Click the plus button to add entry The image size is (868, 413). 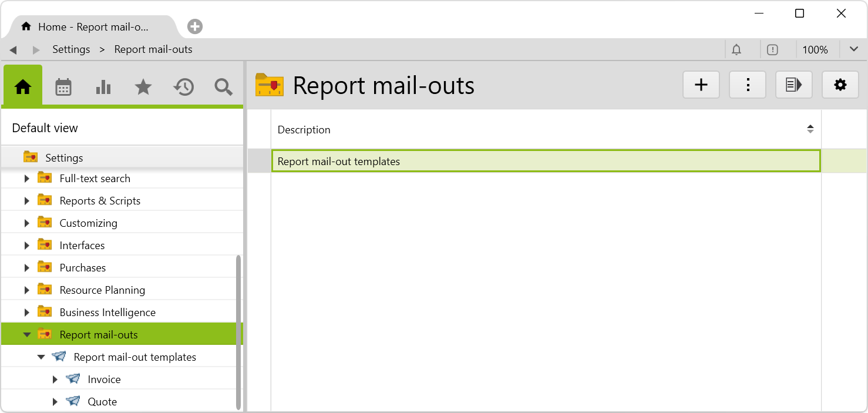[701, 85]
